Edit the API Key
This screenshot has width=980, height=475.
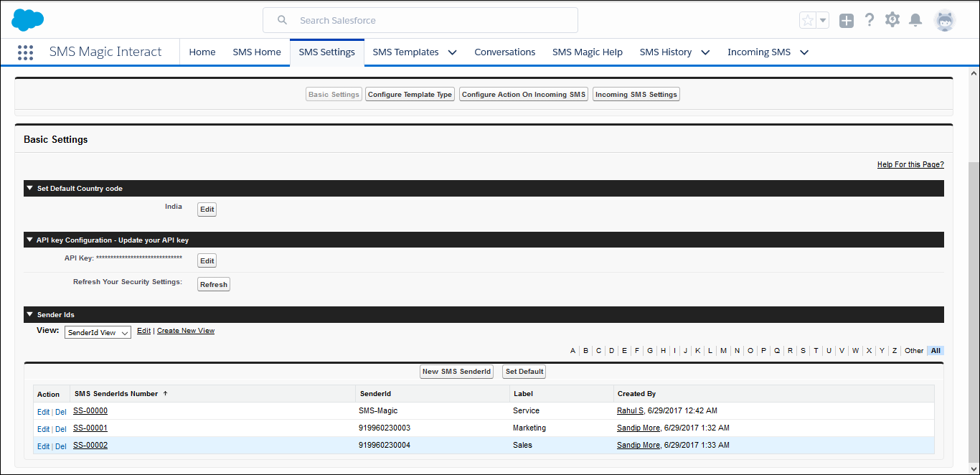tap(207, 261)
